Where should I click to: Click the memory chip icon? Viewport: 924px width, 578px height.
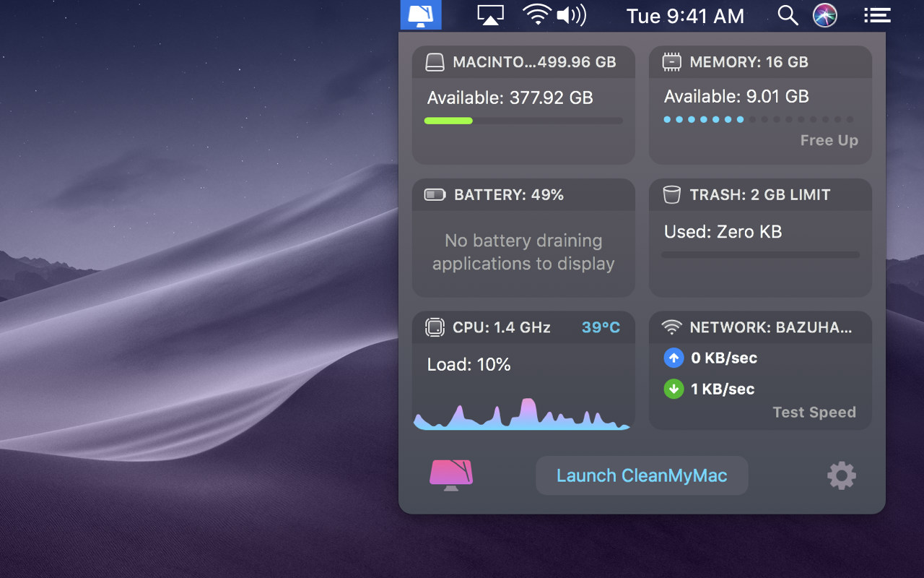(671, 62)
